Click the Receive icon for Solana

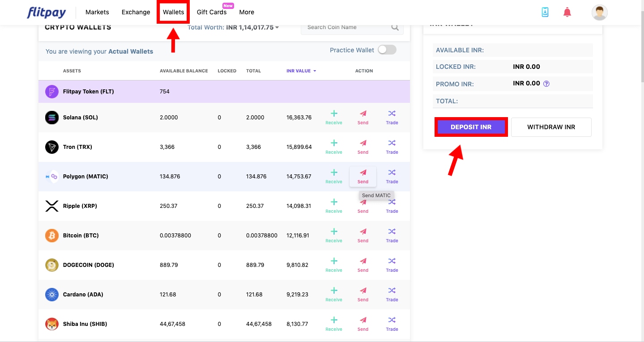tap(333, 117)
